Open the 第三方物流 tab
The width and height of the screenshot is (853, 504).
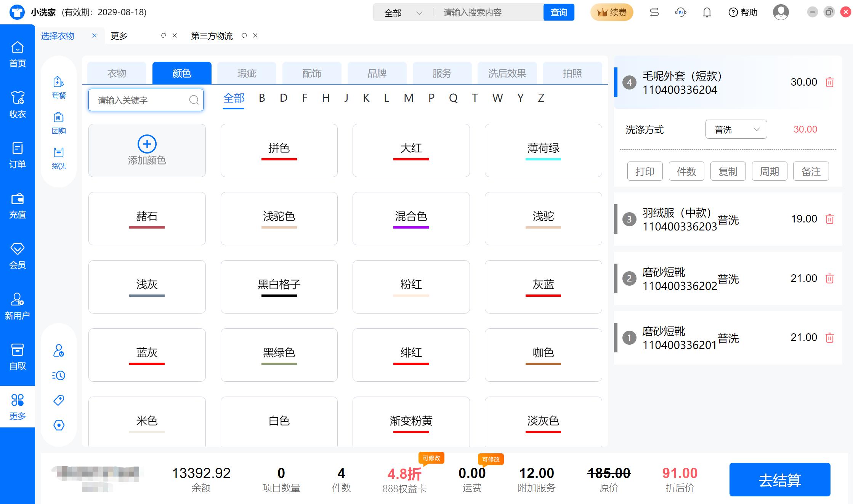[212, 36]
